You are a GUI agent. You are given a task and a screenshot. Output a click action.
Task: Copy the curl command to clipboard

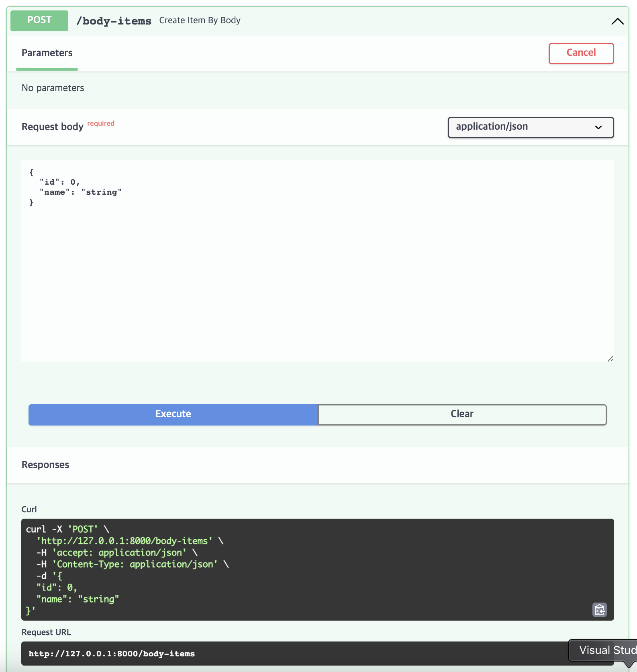(x=600, y=610)
